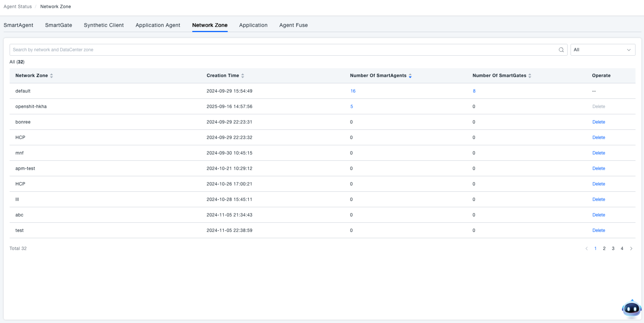This screenshot has width=644, height=323.
Task: Open the 16 SmartAgents link for default
Action: pos(353,91)
